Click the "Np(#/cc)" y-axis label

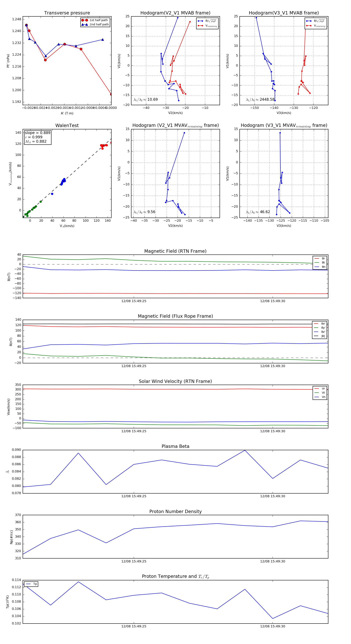11,537
